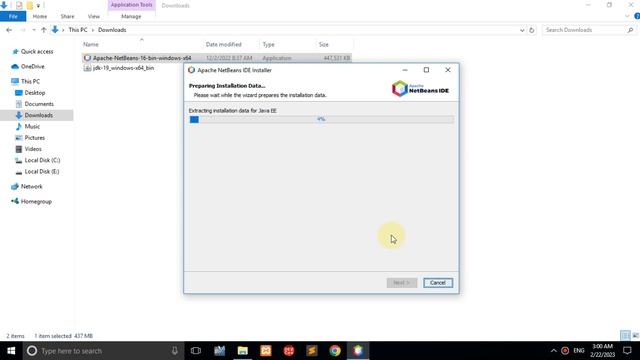
Task: Open OneDrive in navigation pane
Action: tap(28, 66)
